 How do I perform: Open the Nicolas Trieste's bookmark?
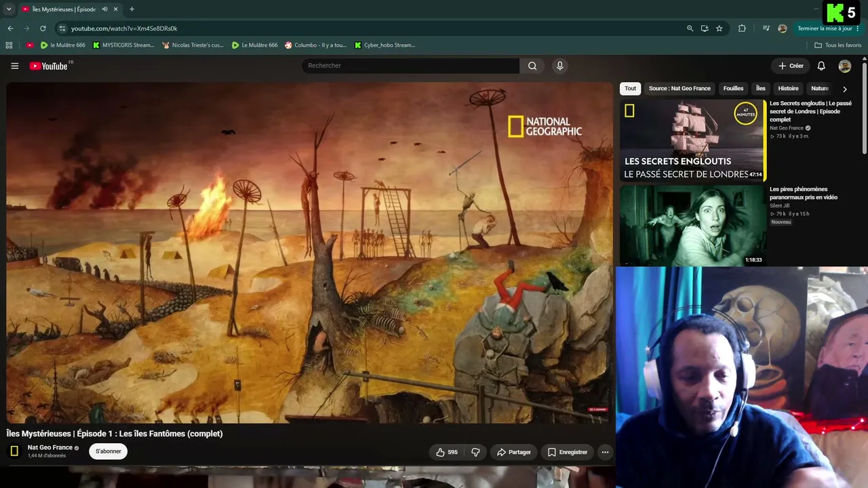point(193,45)
